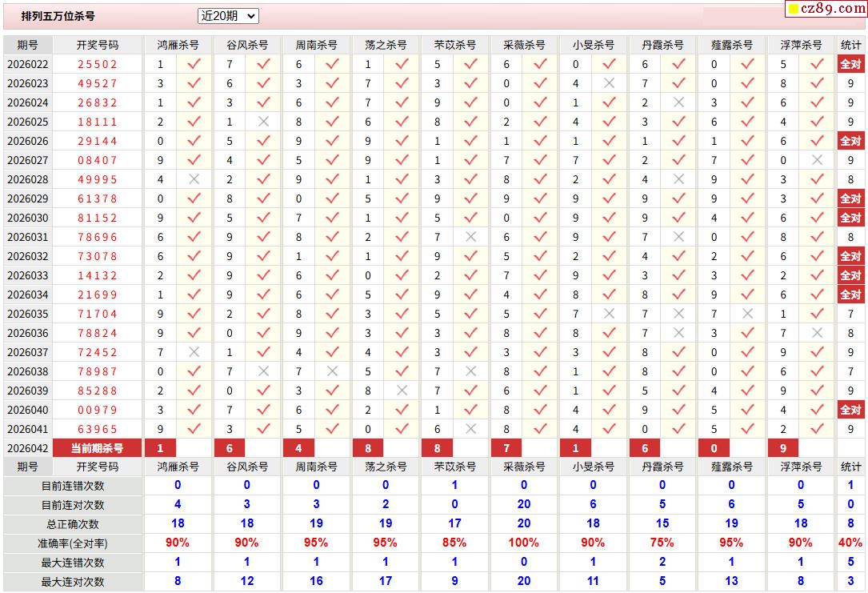
Task: Click the 最大连对次数 row label
Action: [73, 581]
